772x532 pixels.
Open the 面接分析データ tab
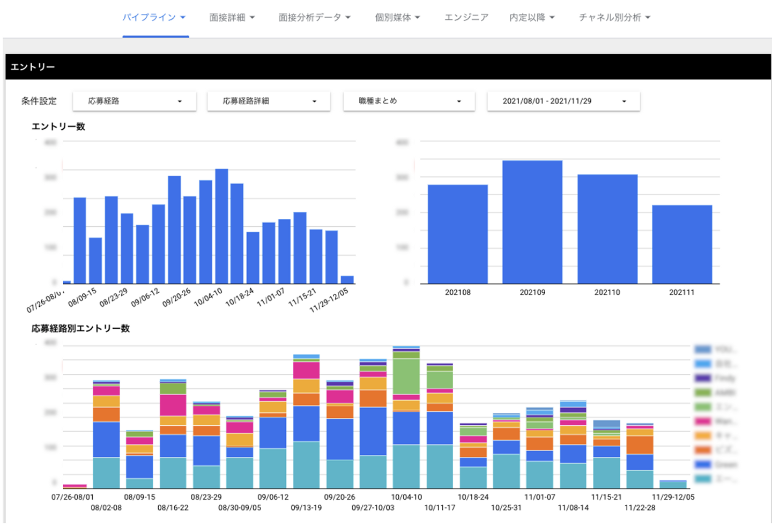coord(309,18)
